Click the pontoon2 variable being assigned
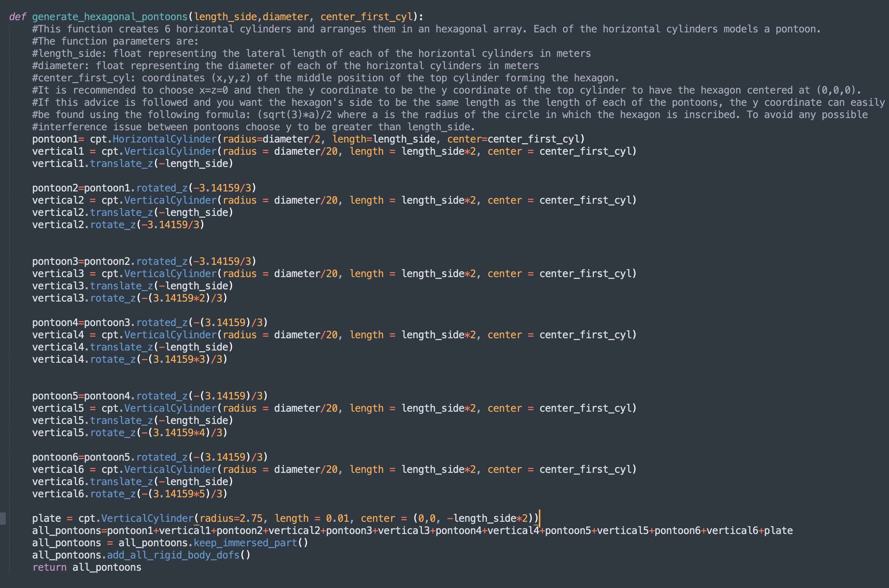This screenshot has width=889, height=588. 55,188
